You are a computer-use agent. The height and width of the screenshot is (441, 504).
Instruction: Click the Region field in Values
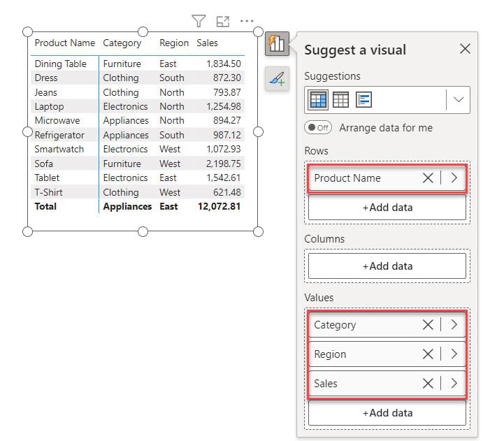point(387,354)
